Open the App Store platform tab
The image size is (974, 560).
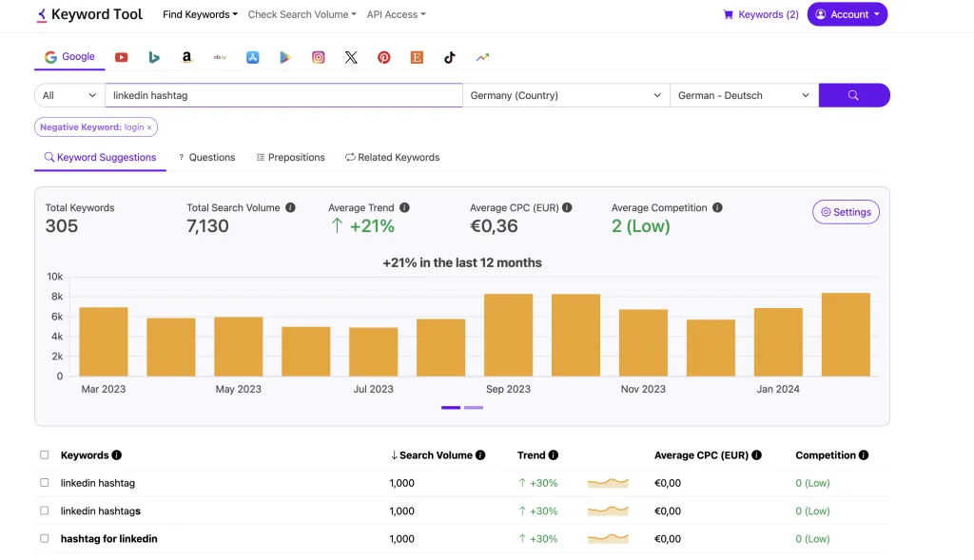click(252, 57)
